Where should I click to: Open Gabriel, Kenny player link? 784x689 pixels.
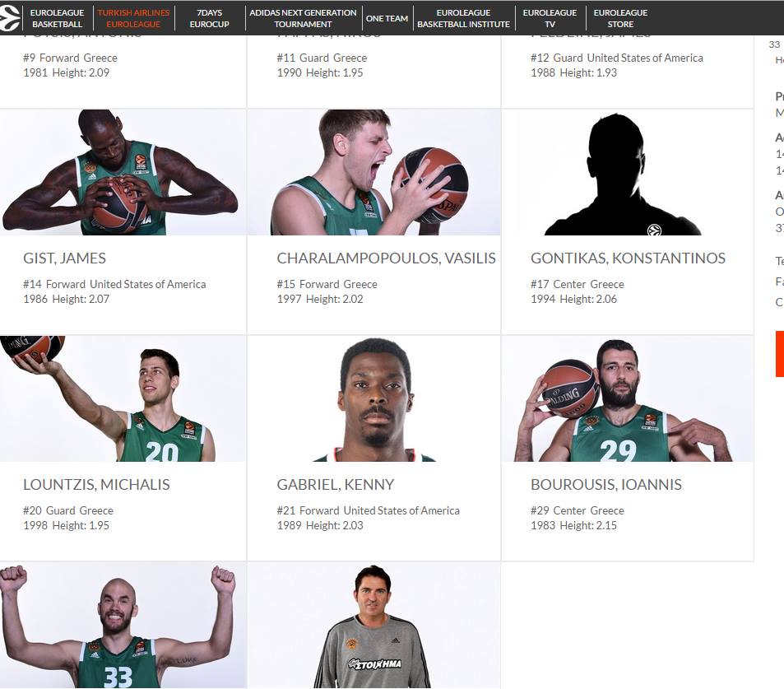pyautogui.click(x=335, y=485)
